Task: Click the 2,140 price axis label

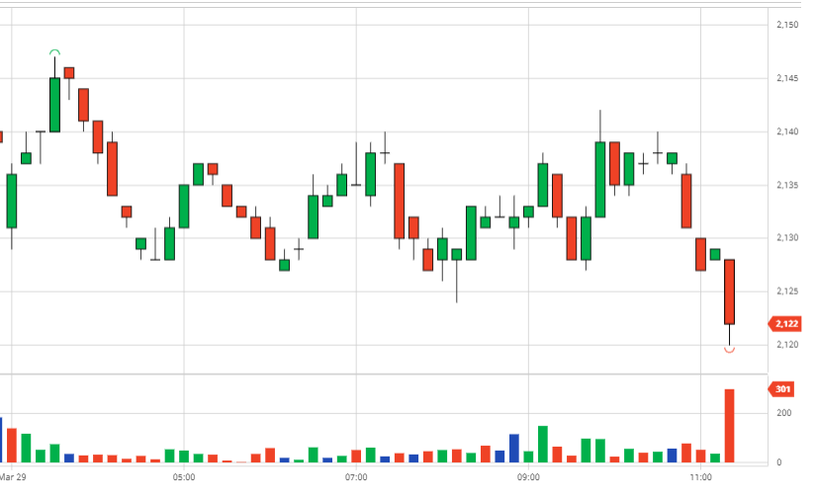Action: point(787,132)
